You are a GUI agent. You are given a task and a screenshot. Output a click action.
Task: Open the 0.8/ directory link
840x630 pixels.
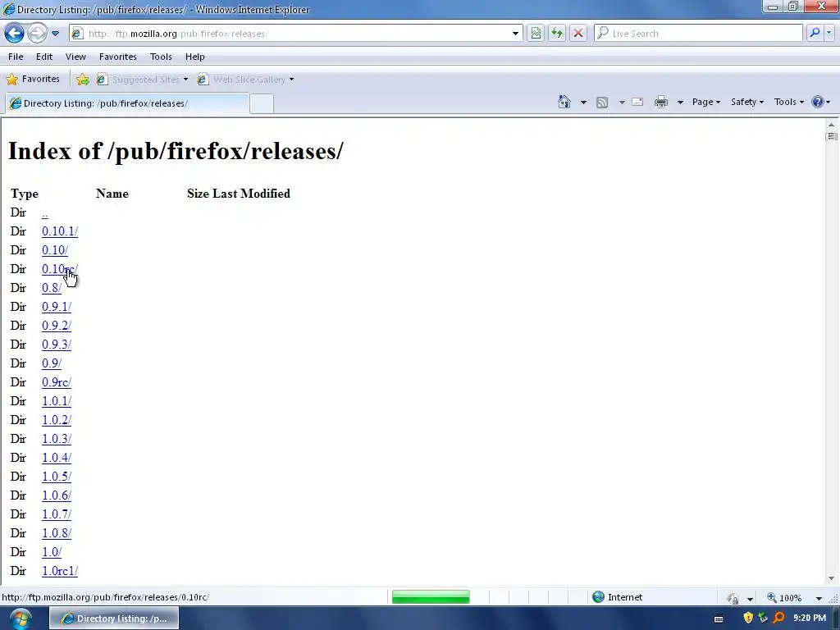tap(52, 288)
